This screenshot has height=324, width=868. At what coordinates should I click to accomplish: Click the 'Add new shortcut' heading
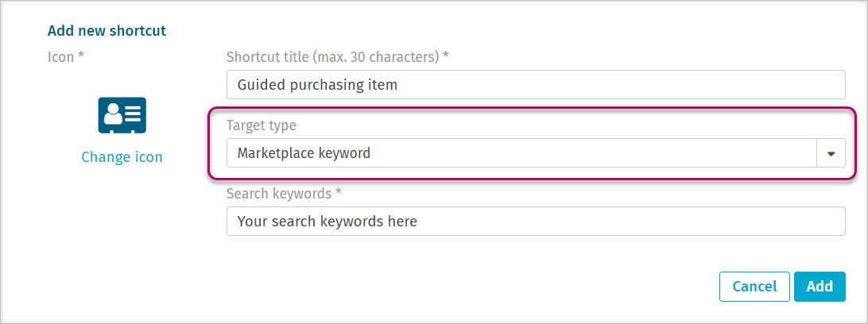(107, 31)
